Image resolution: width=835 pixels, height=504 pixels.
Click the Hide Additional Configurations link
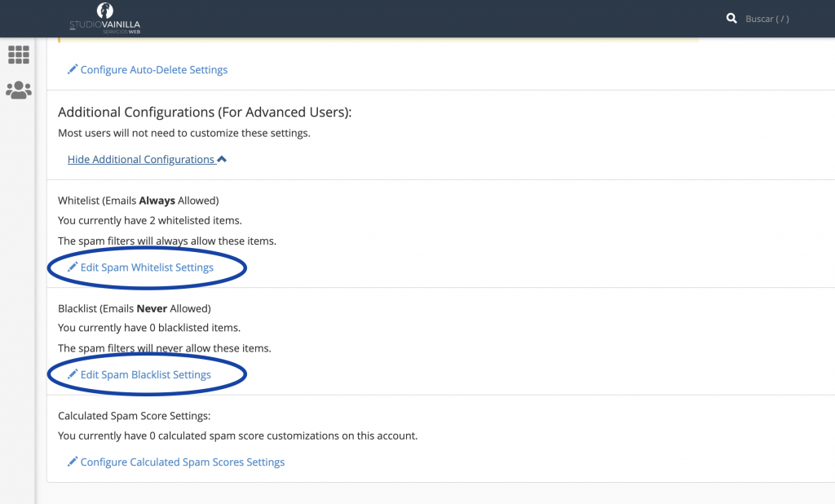[140, 160]
